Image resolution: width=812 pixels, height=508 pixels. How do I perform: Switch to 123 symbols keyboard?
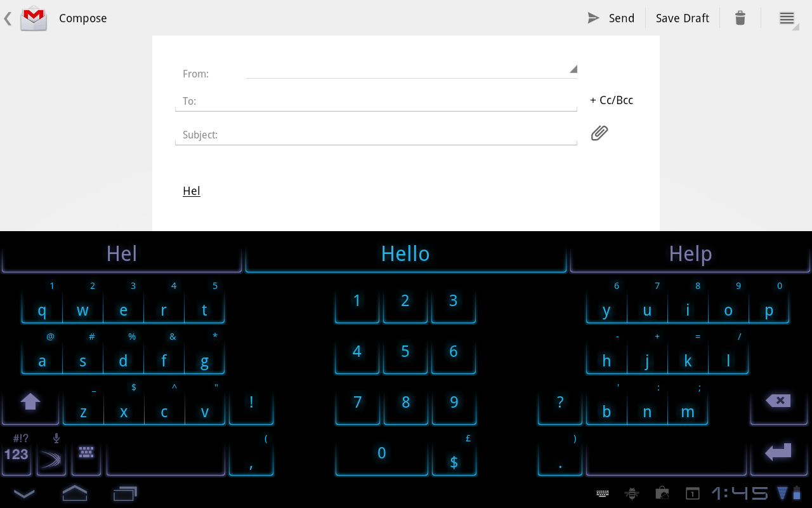16,453
